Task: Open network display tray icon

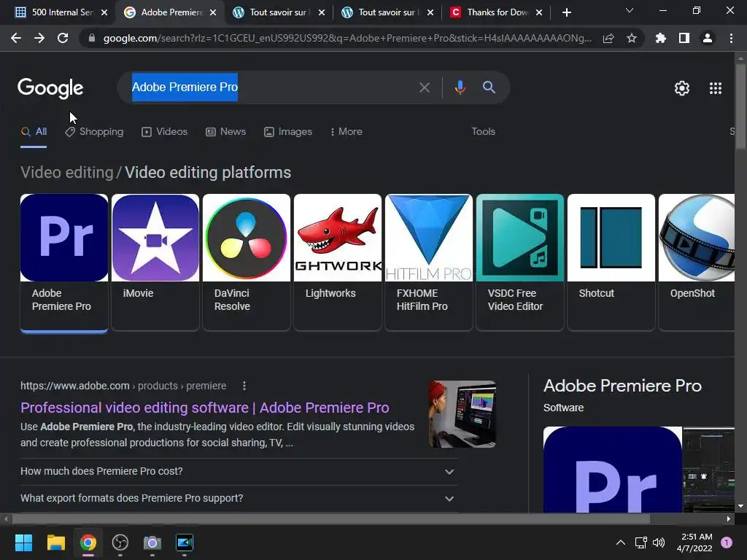Action: point(640,542)
